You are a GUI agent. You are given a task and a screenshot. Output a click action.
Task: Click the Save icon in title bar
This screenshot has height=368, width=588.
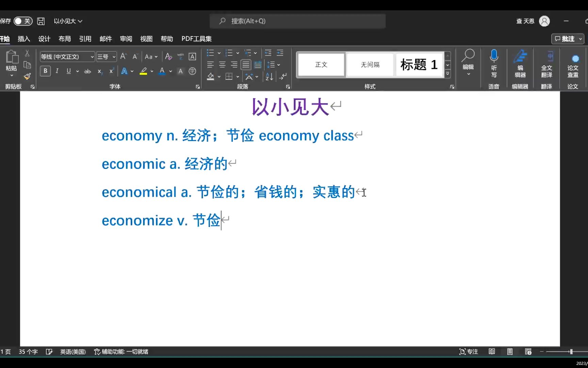click(x=41, y=21)
